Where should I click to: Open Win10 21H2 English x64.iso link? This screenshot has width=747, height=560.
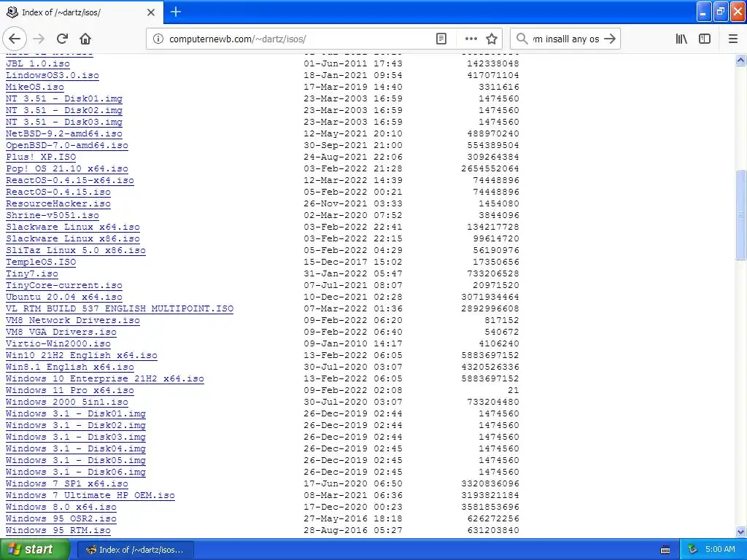pos(82,355)
